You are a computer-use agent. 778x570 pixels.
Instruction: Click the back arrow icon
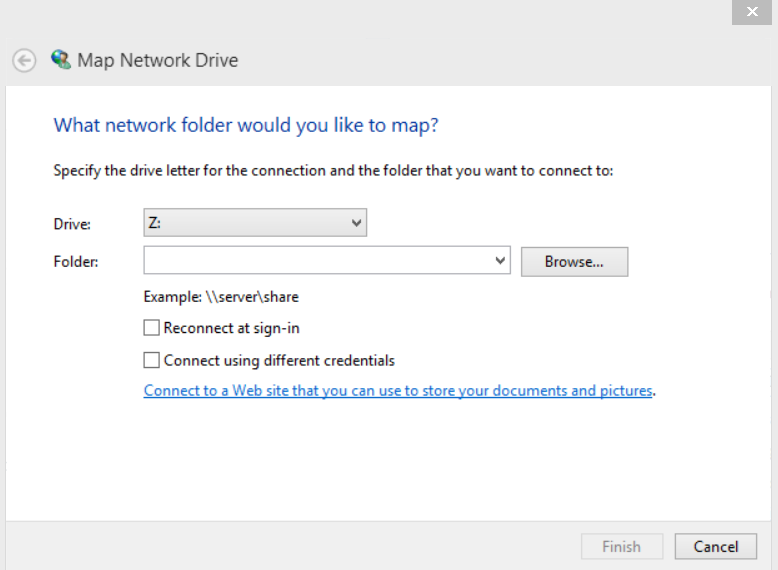coord(24,61)
